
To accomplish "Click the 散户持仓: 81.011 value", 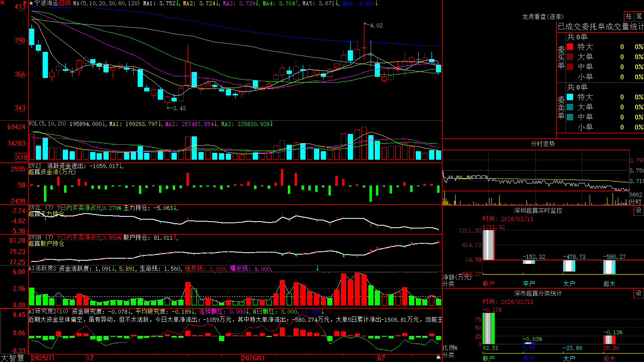I will click(x=151, y=238).
